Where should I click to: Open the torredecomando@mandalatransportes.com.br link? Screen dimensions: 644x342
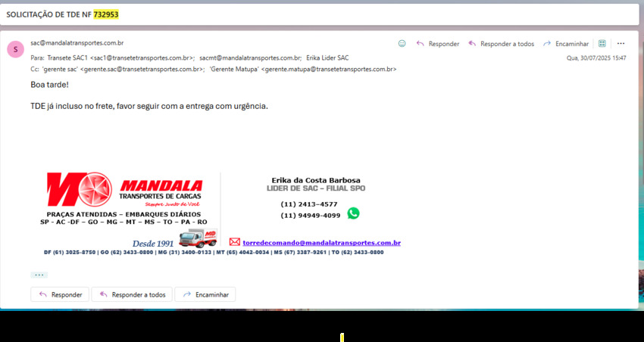(x=321, y=243)
